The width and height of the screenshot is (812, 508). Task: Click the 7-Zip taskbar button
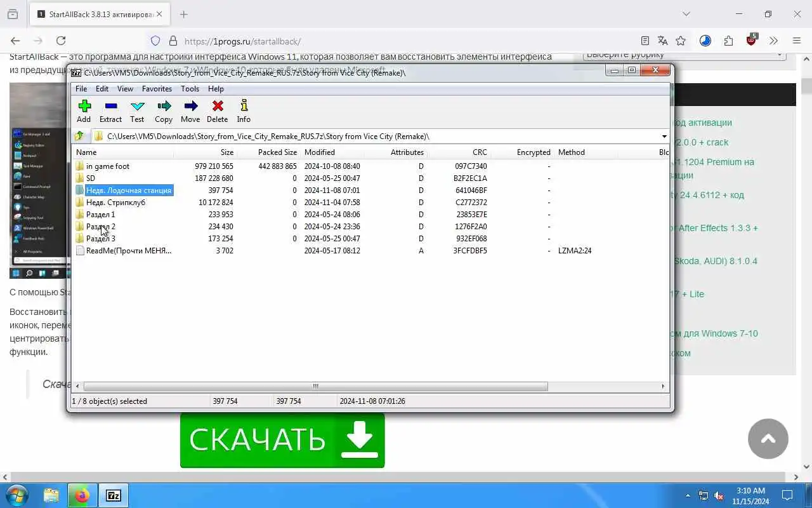click(x=114, y=495)
